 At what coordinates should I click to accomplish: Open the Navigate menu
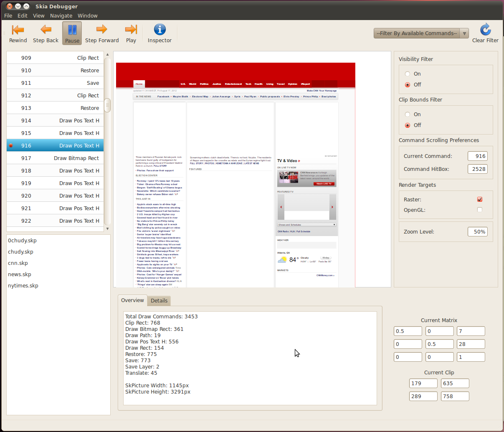(61, 16)
